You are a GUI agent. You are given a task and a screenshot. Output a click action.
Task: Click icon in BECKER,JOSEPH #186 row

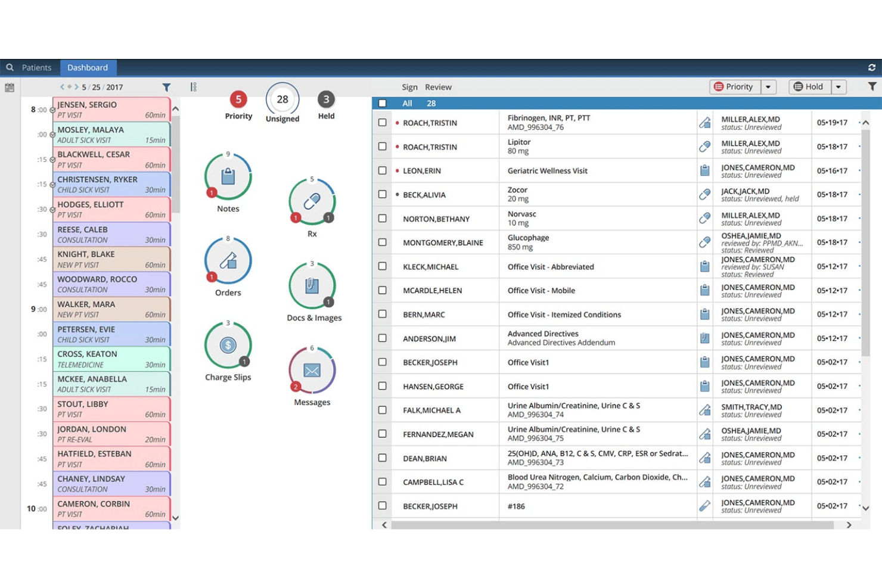point(704,506)
